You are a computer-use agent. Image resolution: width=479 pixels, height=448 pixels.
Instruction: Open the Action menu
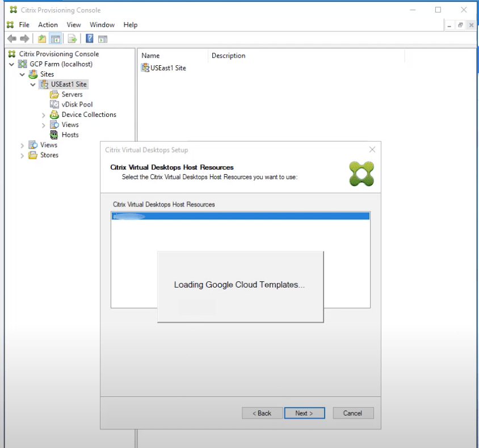pyautogui.click(x=48, y=24)
